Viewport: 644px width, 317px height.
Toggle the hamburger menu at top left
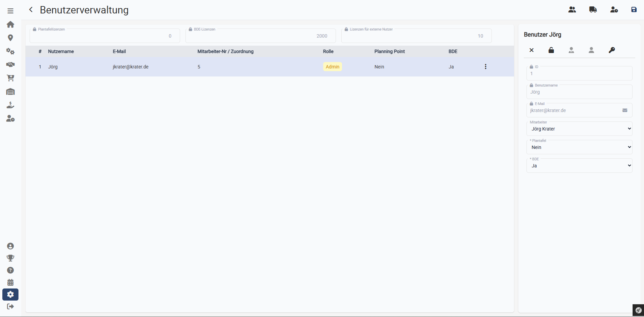coord(10,10)
